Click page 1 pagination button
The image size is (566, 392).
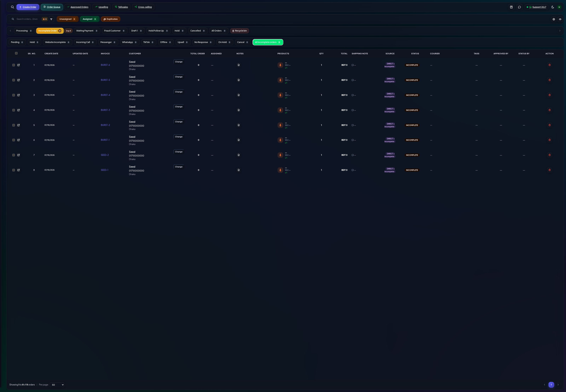coord(551,385)
